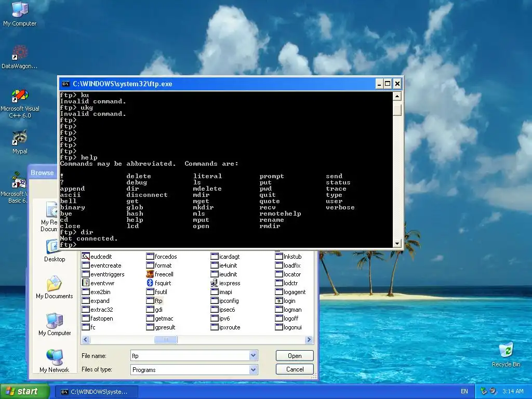532x399 pixels.
Task: Click the Programs file type combo box
Action: point(194,369)
